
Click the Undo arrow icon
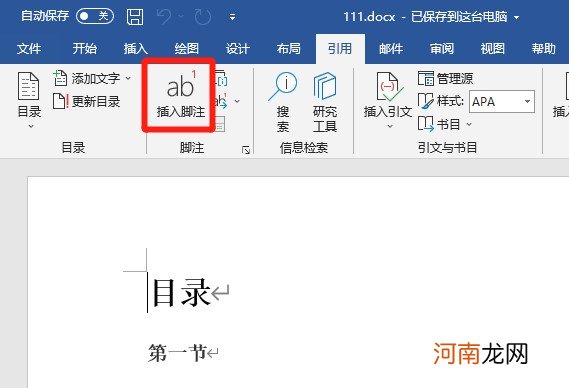164,17
